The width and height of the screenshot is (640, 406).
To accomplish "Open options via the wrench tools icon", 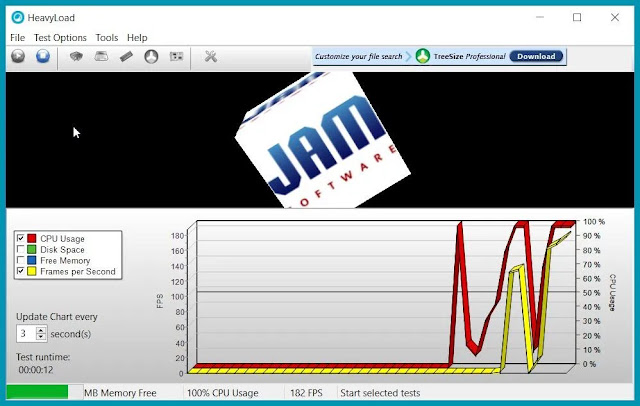I will [x=211, y=56].
